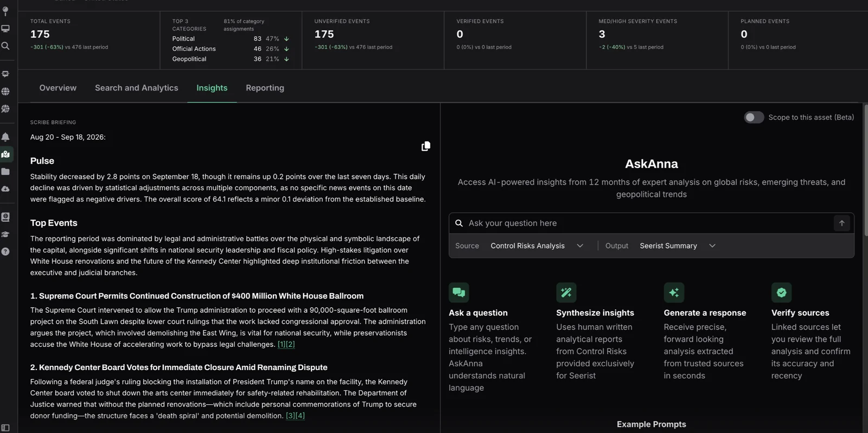Click the Example Prompts heading
The image size is (868, 433).
click(x=652, y=424)
